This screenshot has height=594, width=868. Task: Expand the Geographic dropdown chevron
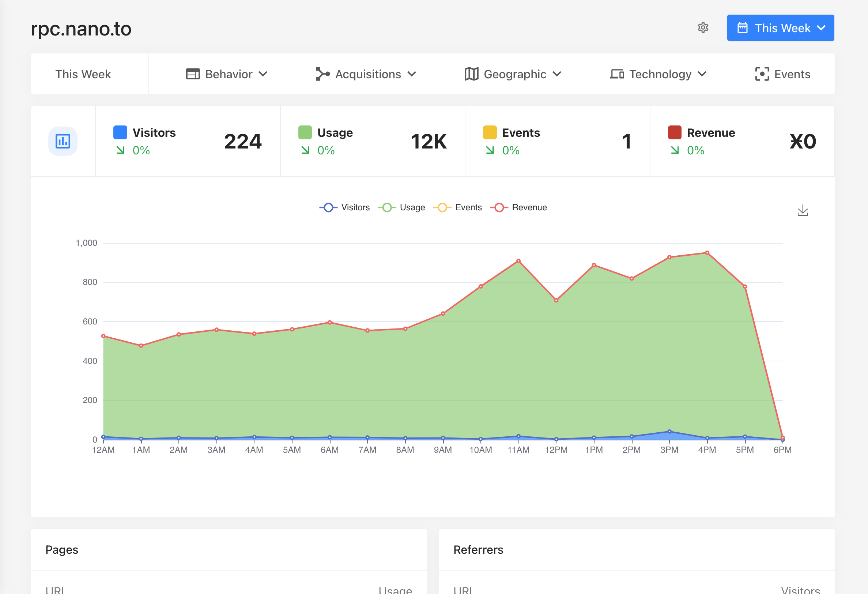(x=557, y=74)
